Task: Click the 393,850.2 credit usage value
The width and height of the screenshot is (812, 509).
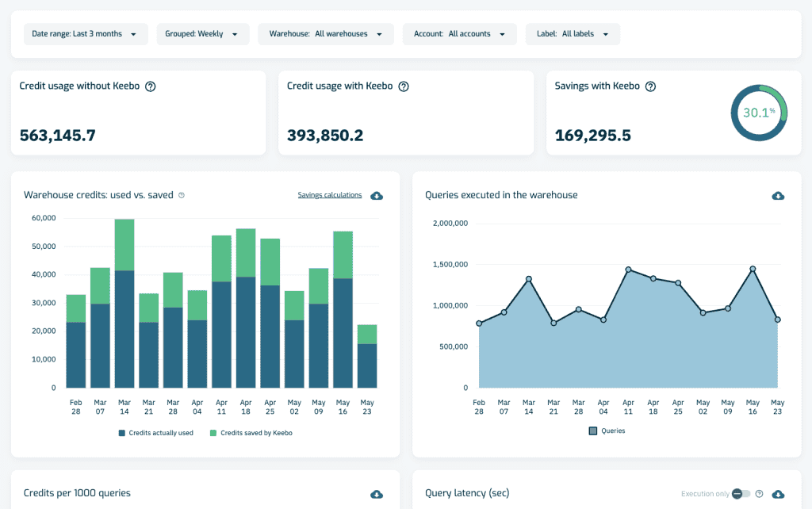Action: pyautogui.click(x=325, y=136)
